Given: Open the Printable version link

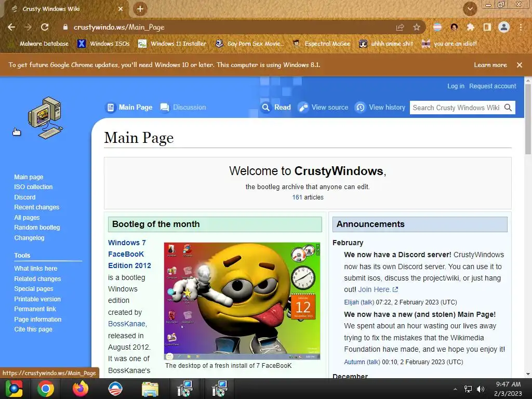Looking at the screenshot, I should 37,299.
